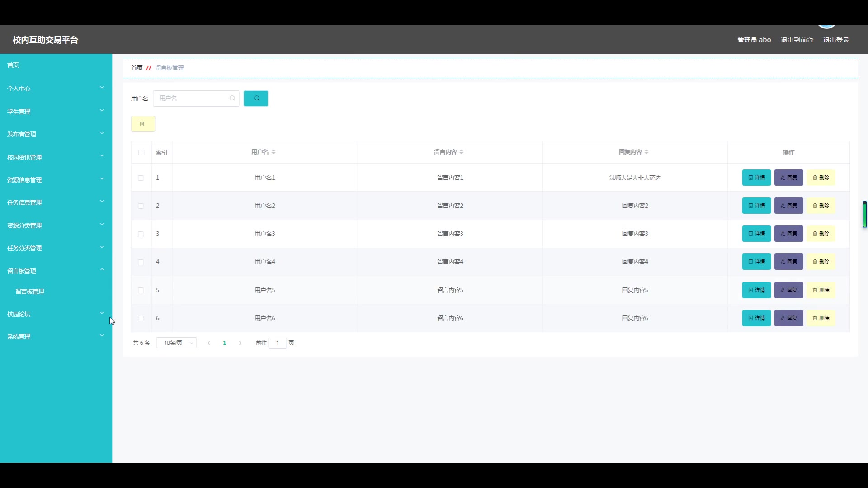868x488 pixels.
Task: Open 首页 in the sidebar
Action: pyautogui.click(x=13, y=65)
